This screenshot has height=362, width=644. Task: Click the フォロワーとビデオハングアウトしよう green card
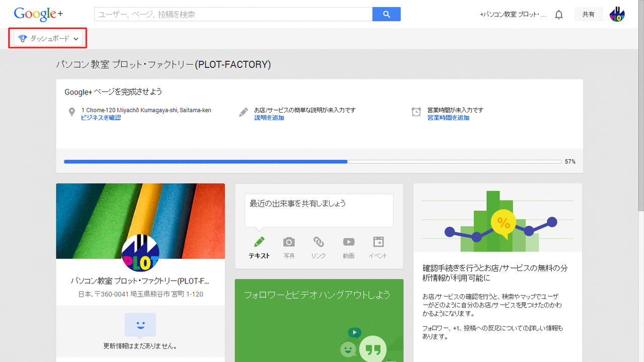pos(319,320)
